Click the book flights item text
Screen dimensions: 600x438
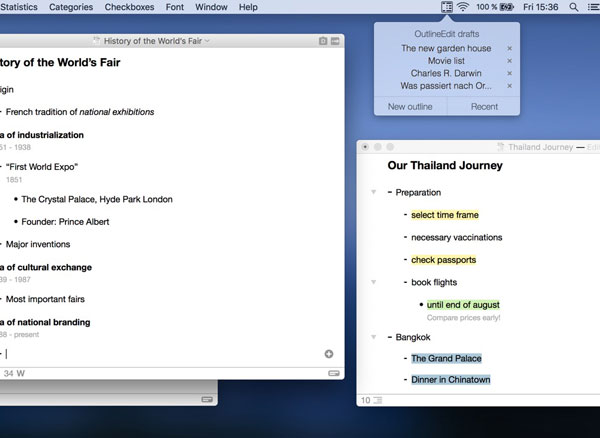coord(434,282)
